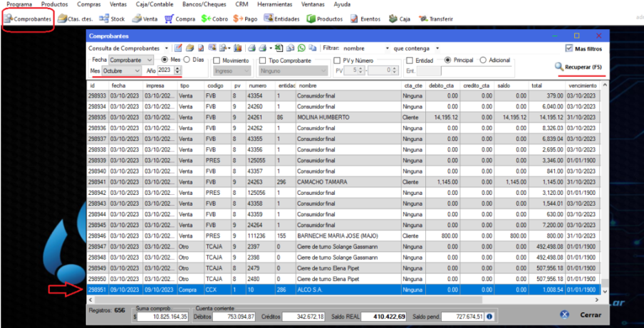
Task: Expand the Mes Octubre dropdown
Action: pyautogui.click(x=137, y=71)
